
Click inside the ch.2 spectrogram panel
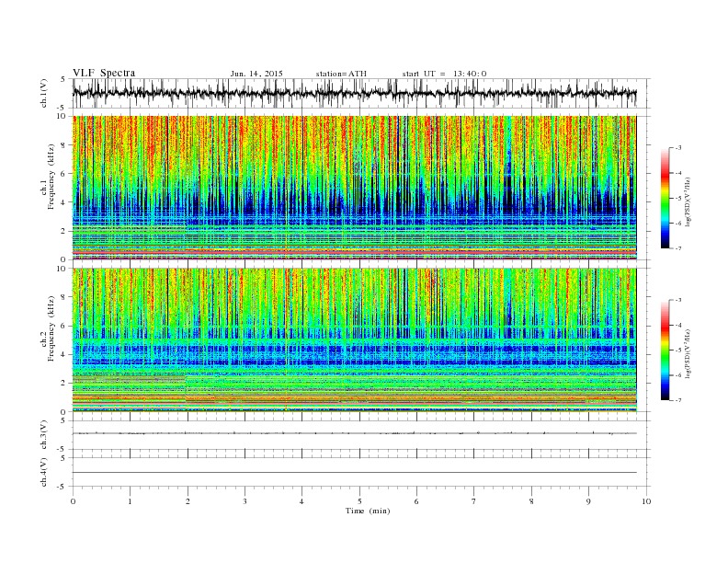click(354, 340)
